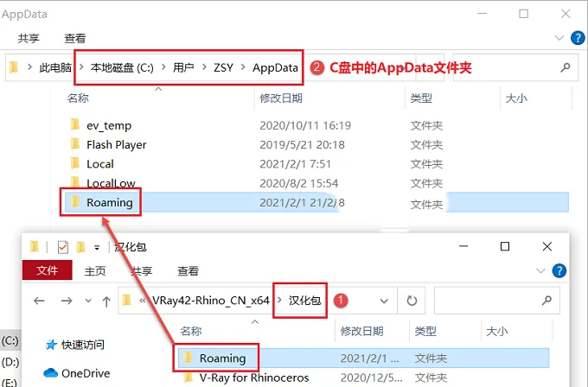Viewport: 588px width, 387px height.
Task: Click the LocalLow folder name
Action: coord(111,183)
